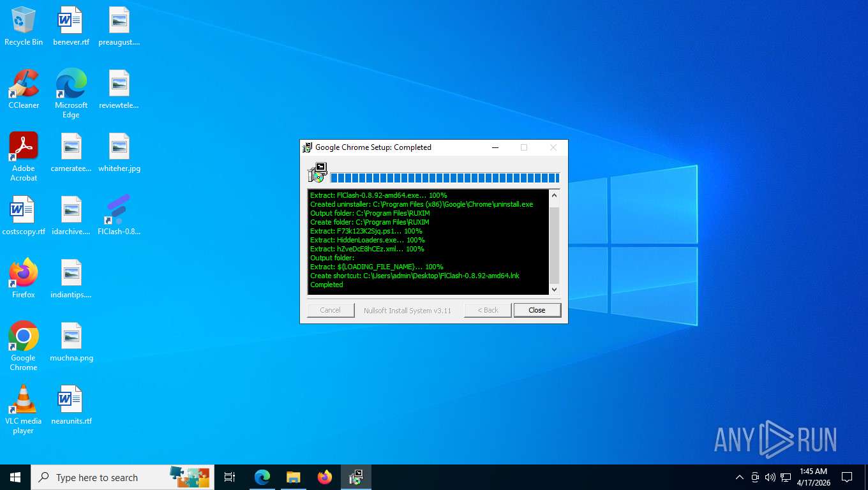Click the setup installer taskbar button
The height and width of the screenshot is (490, 868).
pos(356,477)
